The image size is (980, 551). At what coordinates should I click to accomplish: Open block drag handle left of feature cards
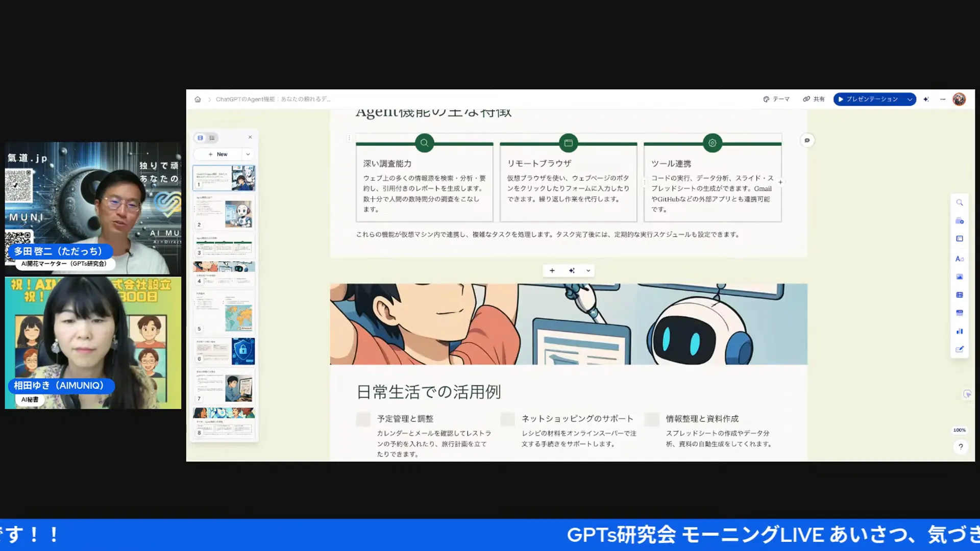(x=349, y=138)
